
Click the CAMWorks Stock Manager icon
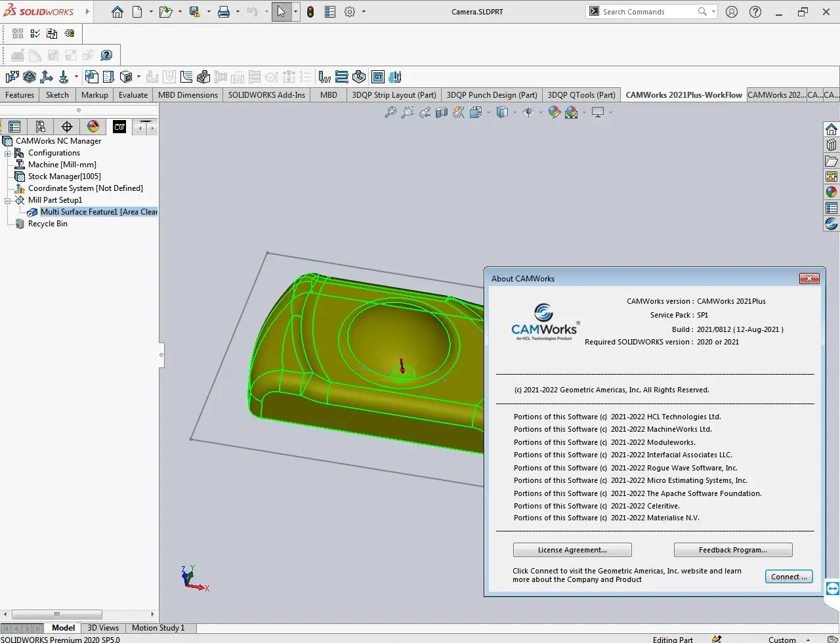pyautogui.click(x=29, y=77)
